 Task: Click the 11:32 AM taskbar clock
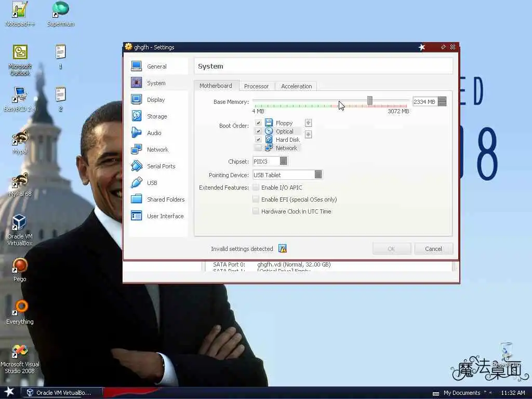(x=513, y=393)
